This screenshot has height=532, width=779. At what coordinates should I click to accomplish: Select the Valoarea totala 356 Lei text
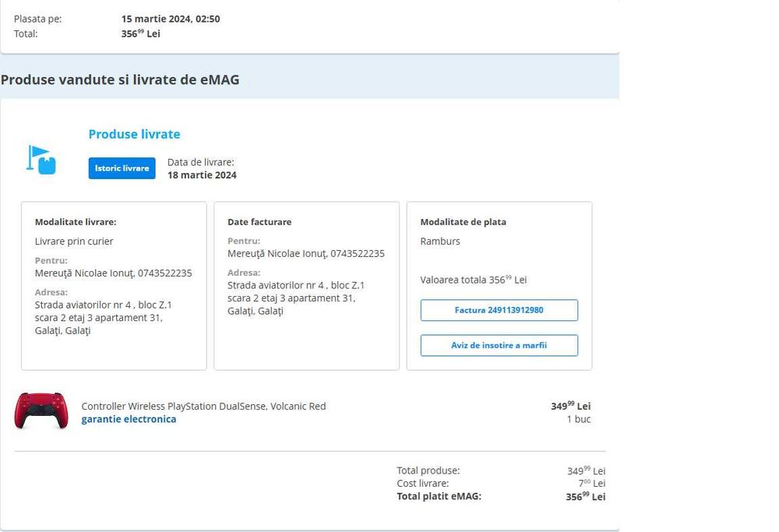point(474,280)
